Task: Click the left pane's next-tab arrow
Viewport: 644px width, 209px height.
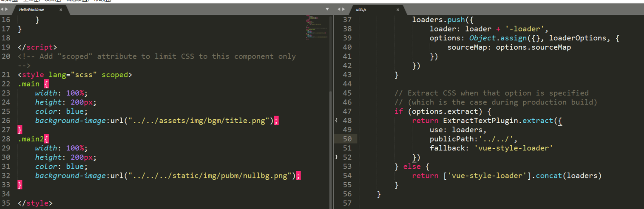Action: coord(6,9)
